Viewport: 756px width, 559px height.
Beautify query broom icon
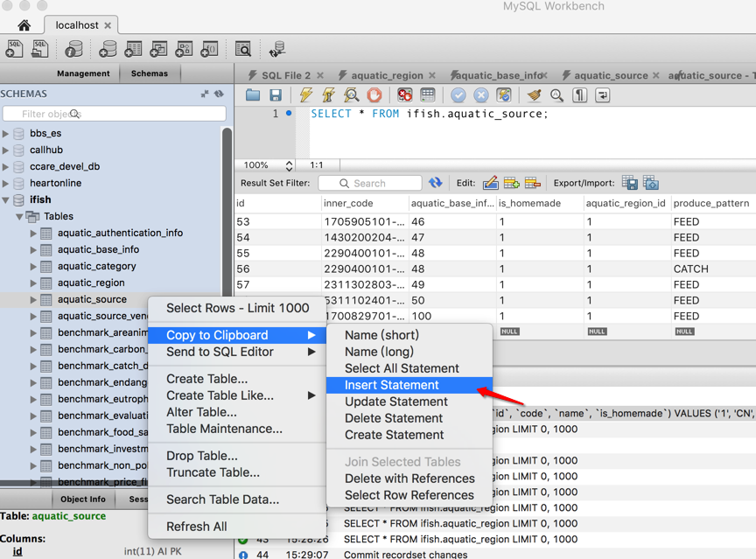tap(534, 95)
